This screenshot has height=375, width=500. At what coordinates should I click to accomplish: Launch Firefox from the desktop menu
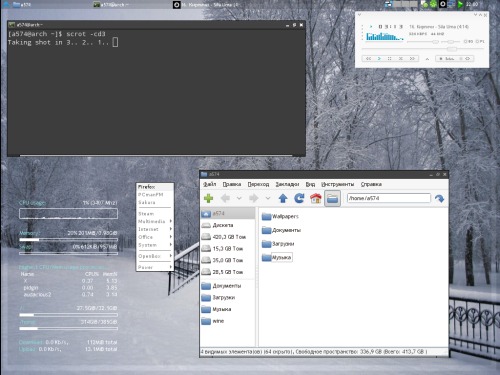click(x=155, y=187)
